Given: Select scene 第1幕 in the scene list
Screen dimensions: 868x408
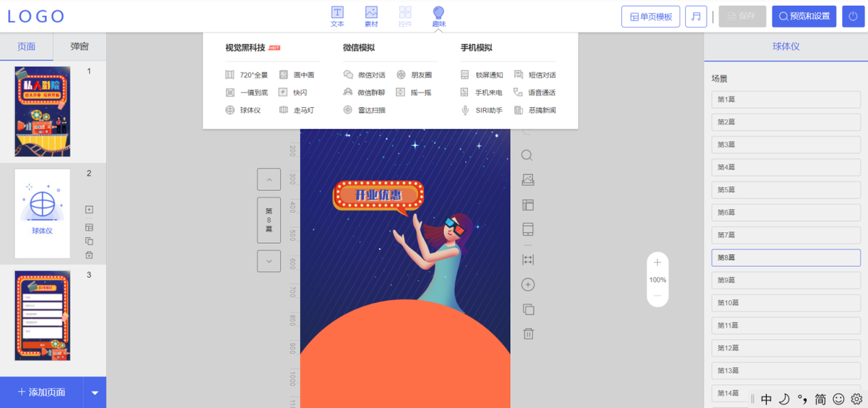Looking at the screenshot, I should point(786,99).
